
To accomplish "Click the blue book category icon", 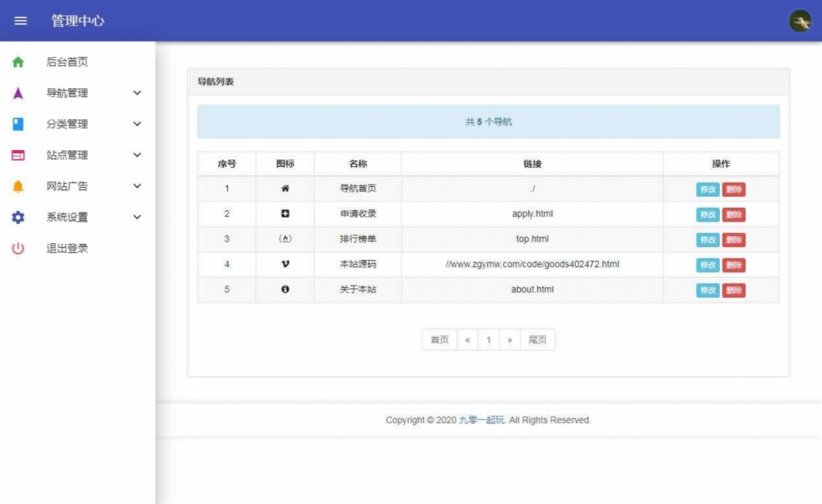I will (18, 124).
